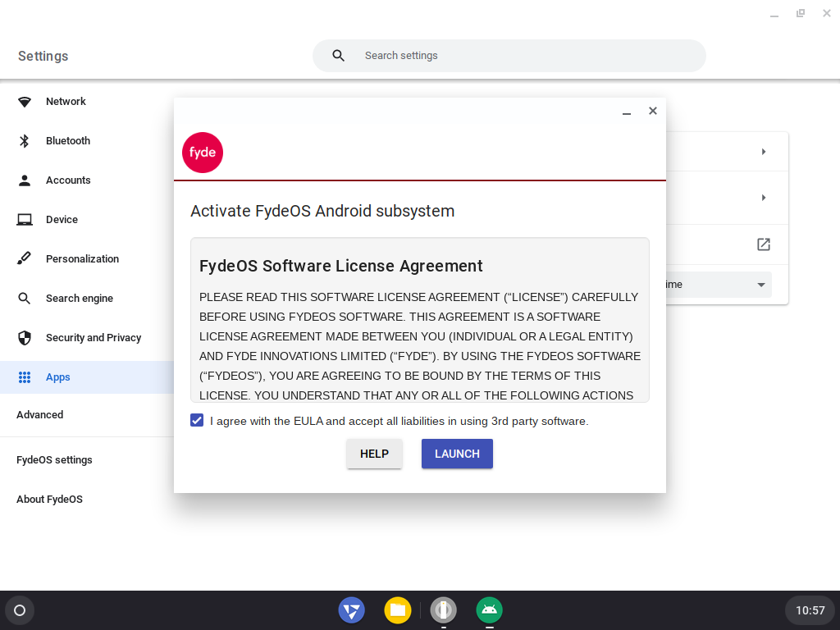Expand the Advanced settings section
The height and width of the screenshot is (630, 840).
coord(39,414)
